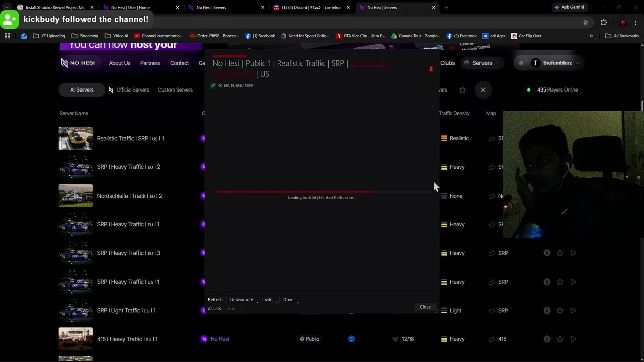The height and width of the screenshot is (362, 644).
Task: Open the Clubs menu item
Action: pyautogui.click(x=447, y=63)
